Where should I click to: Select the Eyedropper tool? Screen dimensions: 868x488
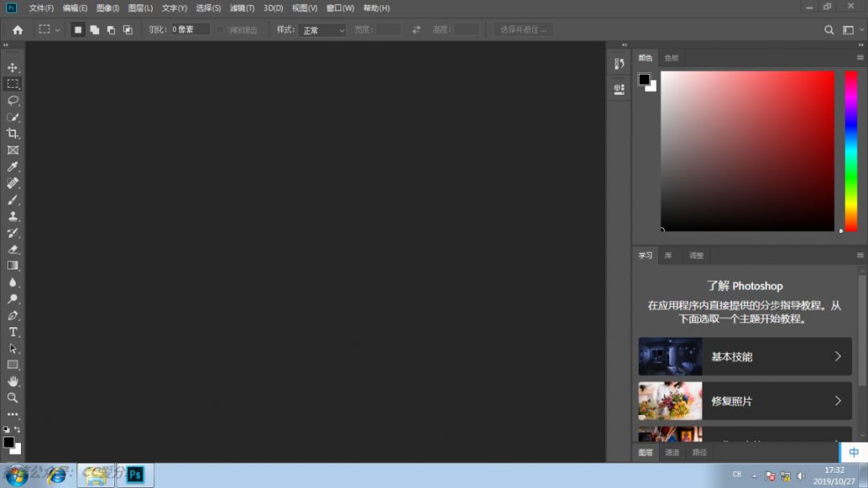[x=13, y=166]
